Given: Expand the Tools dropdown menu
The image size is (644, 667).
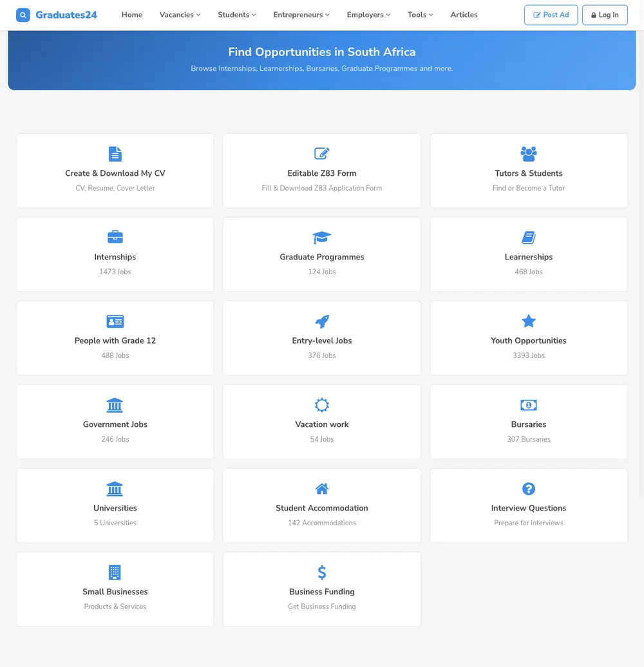Looking at the screenshot, I should [x=421, y=15].
